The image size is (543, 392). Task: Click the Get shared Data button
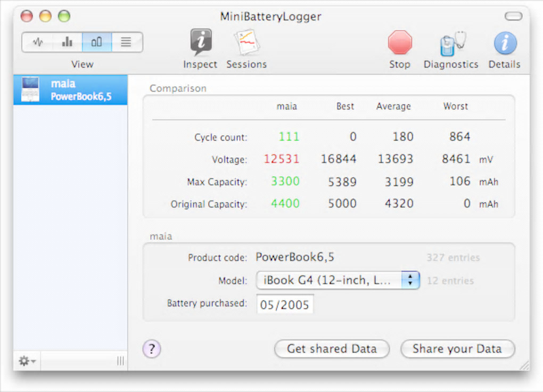(x=332, y=349)
